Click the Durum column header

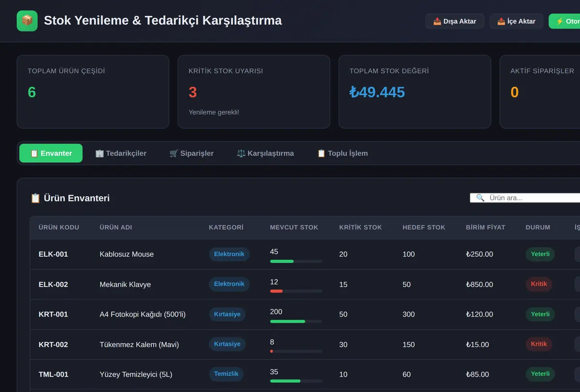tap(538, 227)
